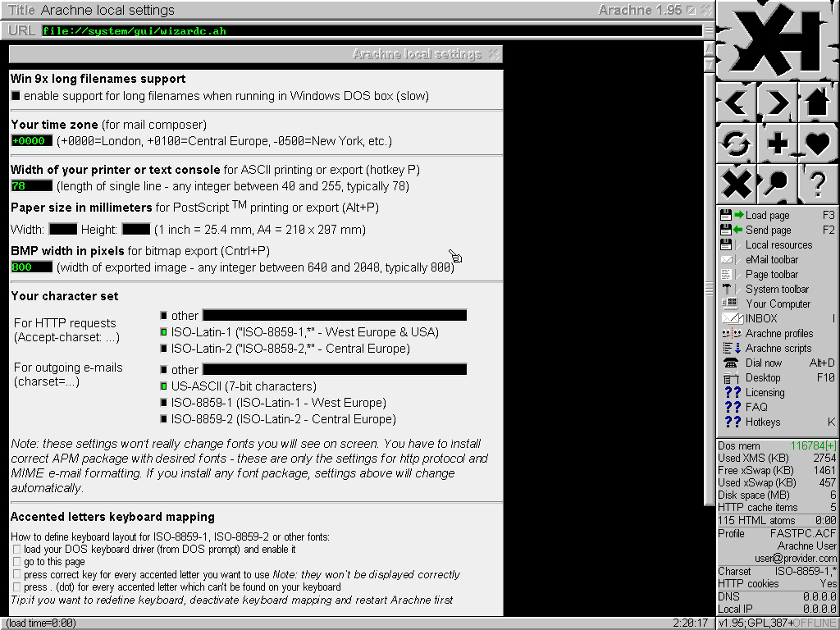Click the question marks beside Hotkeys
This screenshot has width=840, height=630.
coord(733,422)
